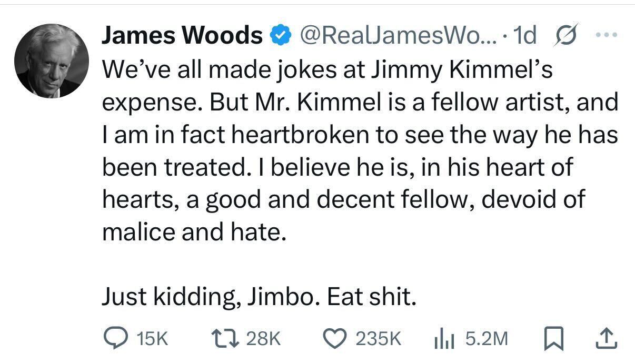Image resolution: width=635 pixels, height=364 pixels.
Task: Click the blue verified checkmark badge
Action: pos(280,35)
